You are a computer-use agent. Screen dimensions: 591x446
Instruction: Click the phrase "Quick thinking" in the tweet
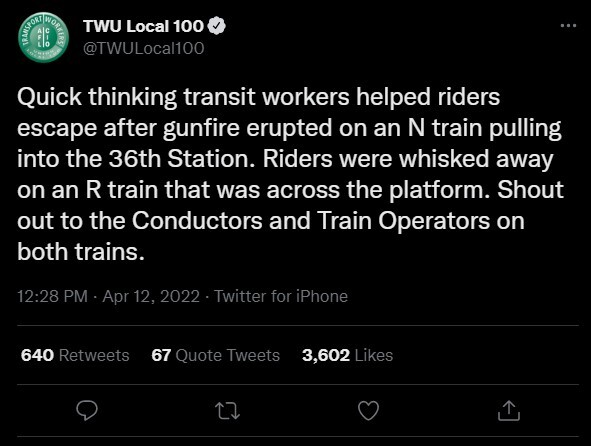click(97, 97)
